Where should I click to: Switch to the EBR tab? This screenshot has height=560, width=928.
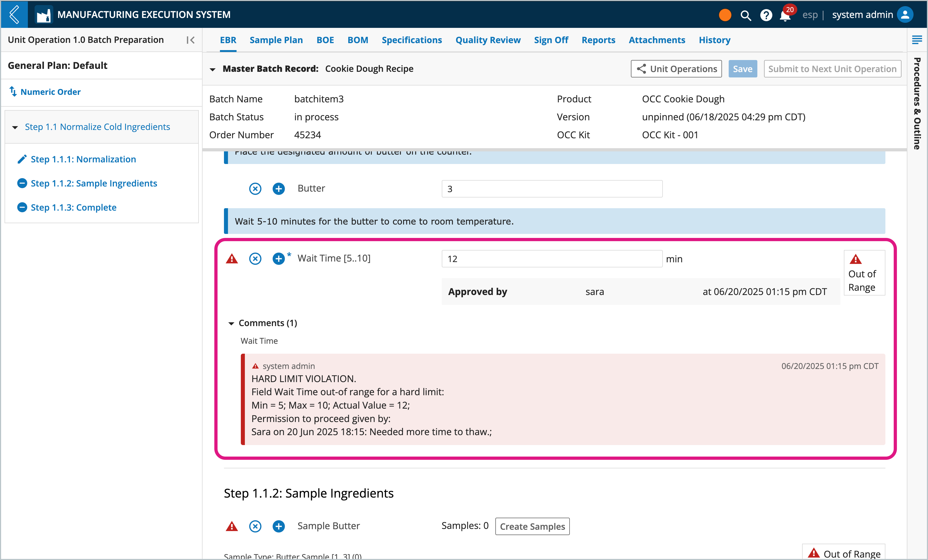coord(228,40)
